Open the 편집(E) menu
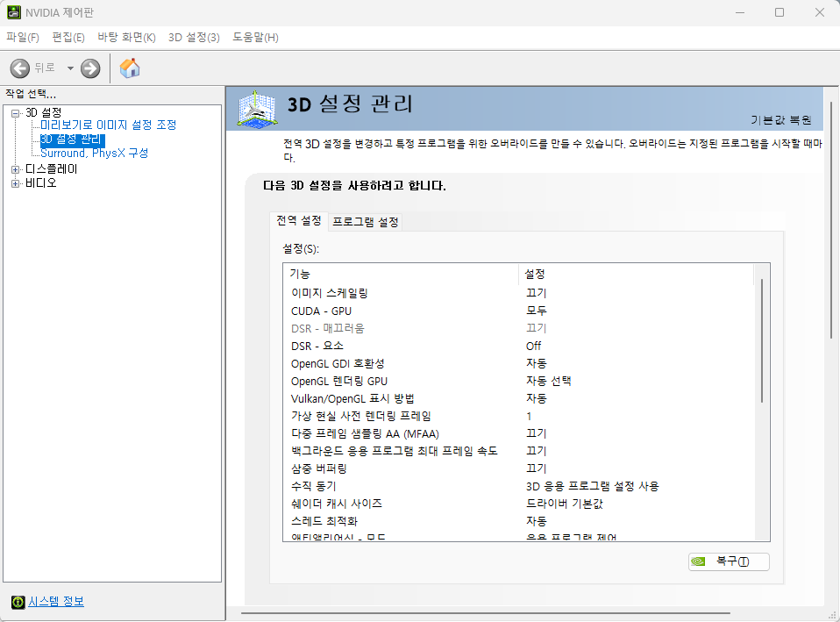 pyautogui.click(x=68, y=38)
